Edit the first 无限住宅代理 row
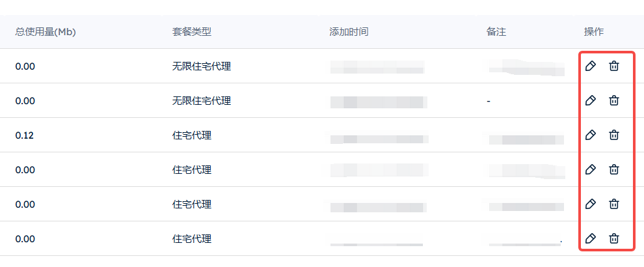The height and width of the screenshot is (267, 644). click(x=590, y=66)
